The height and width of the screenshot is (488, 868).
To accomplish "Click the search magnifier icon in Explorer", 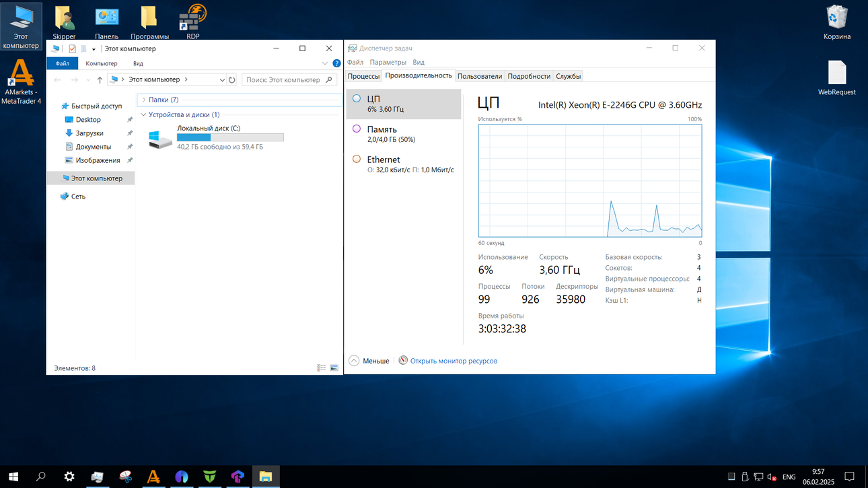I will click(x=329, y=79).
